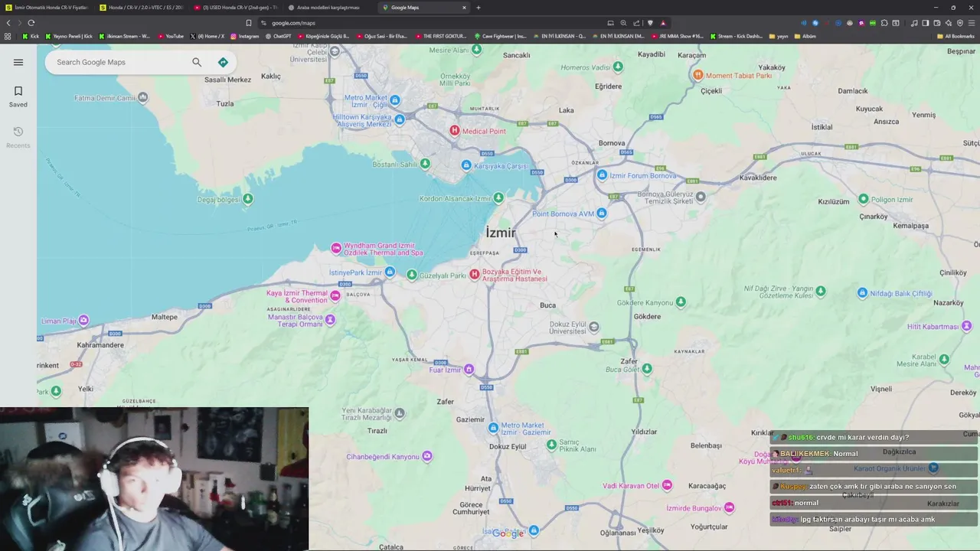
Task: Click the Kordon Alsancak İzmir marker
Action: point(498,198)
